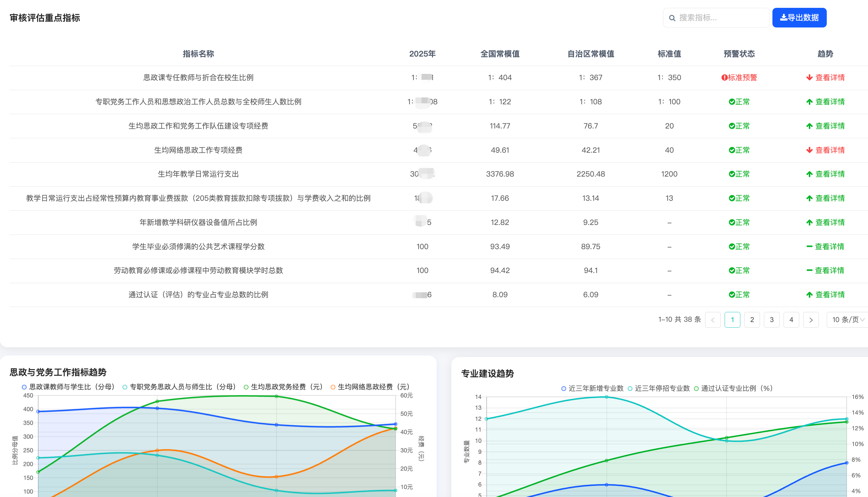Viewport: 868px width, 497px height.
Task: Toggle the 近三年新增专业数 legend series
Action: [x=596, y=388]
